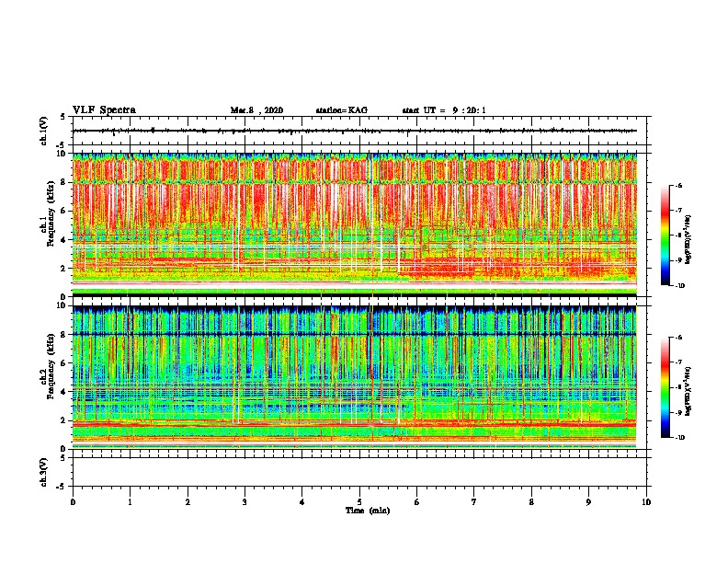Image resolution: width=728 pixels, height=563 pixels.
Task: Click the ch.1 color scale bar
Action: point(665,236)
